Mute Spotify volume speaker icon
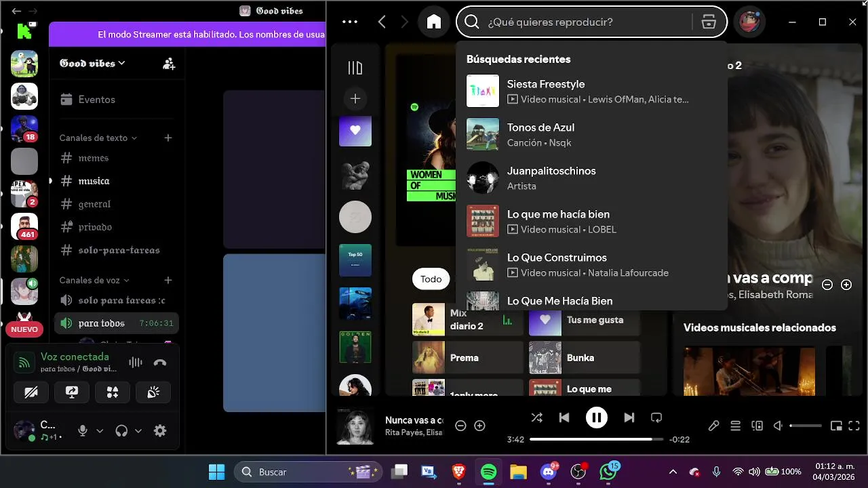The height and width of the screenshot is (488, 868). tap(778, 426)
